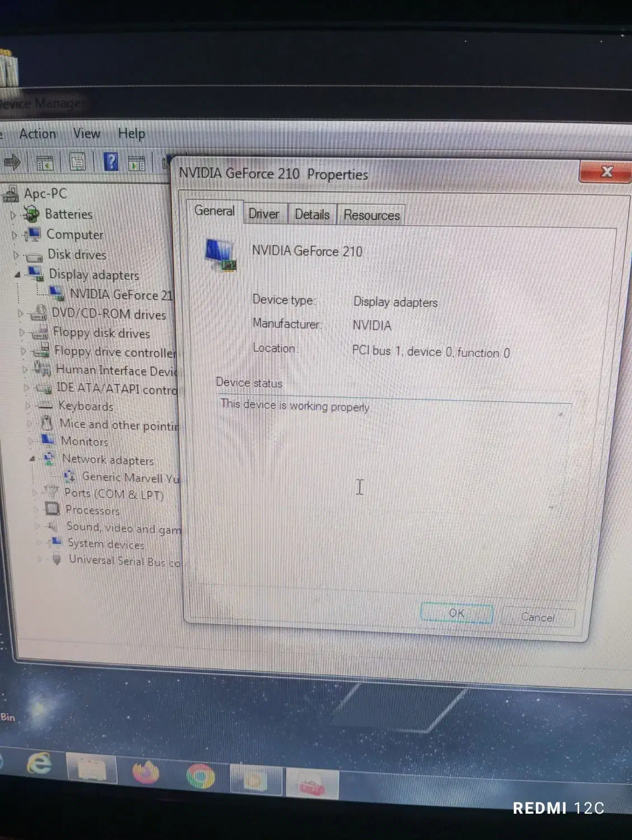632x840 pixels.
Task: Click the Batteries icon in the tree
Action: (31, 213)
